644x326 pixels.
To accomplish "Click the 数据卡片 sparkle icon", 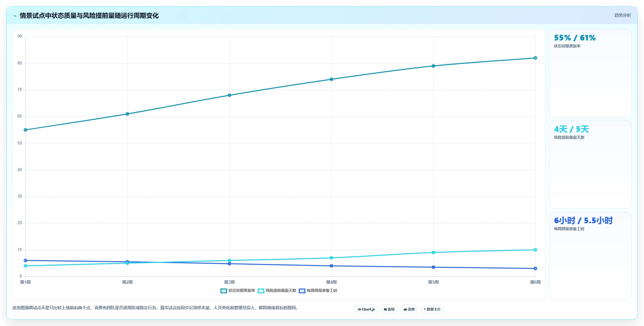I will pos(425,309).
